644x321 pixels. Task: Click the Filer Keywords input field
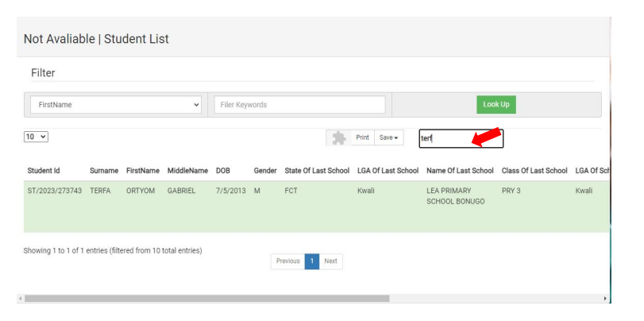(x=299, y=105)
